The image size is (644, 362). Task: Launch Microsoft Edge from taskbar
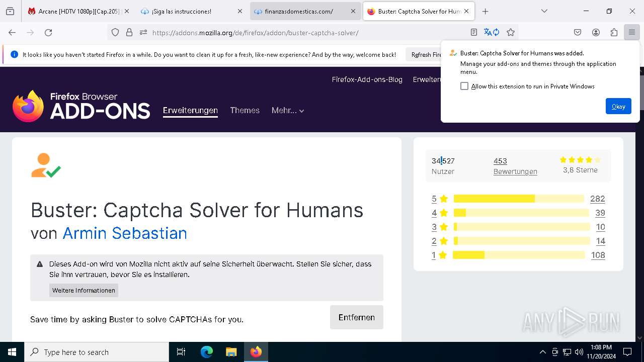pyautogui.click(x=207, y=352)
